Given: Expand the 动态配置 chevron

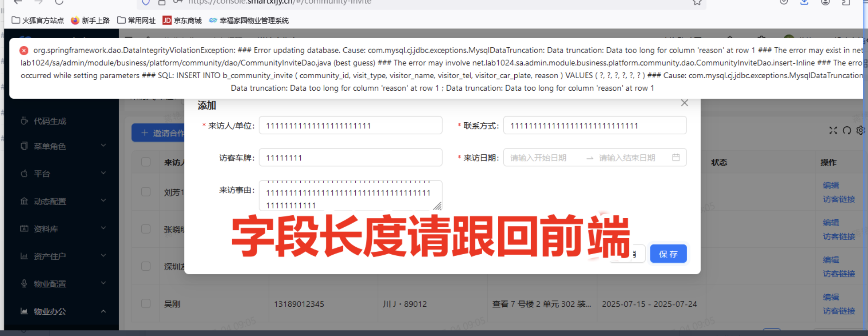Looking at the screenshot, I should coord(104,200).
